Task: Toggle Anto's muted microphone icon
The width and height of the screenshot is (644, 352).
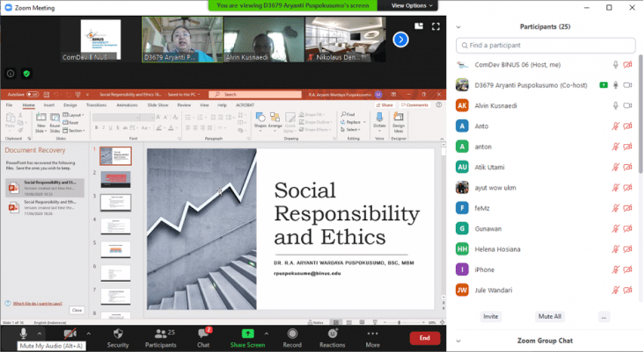Action: [615, 126]
